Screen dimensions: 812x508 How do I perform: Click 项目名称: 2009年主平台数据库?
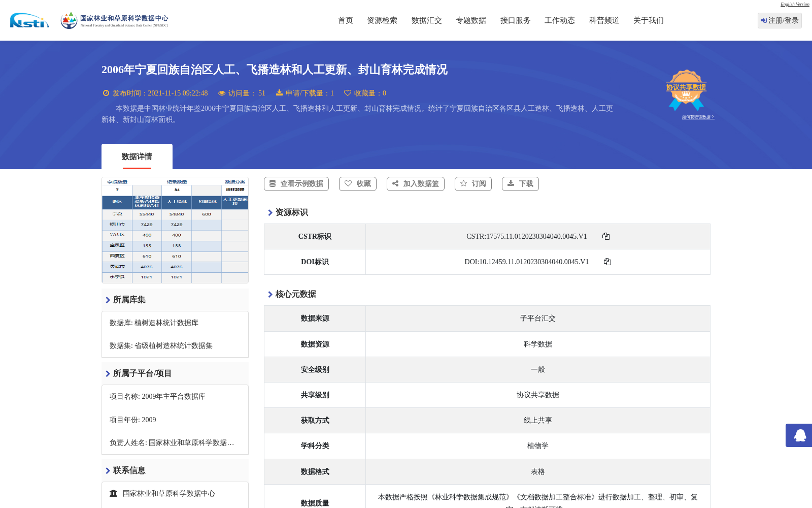pos(157,396)
